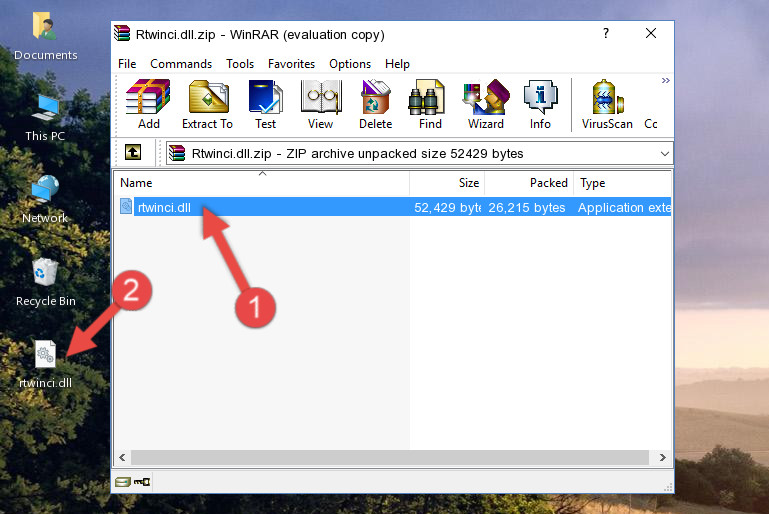The height and width of the screenshot is (514, 769).
Task: Click the Extract To toolbar icon
Action: pyautogui.click(x=207, y=104)
